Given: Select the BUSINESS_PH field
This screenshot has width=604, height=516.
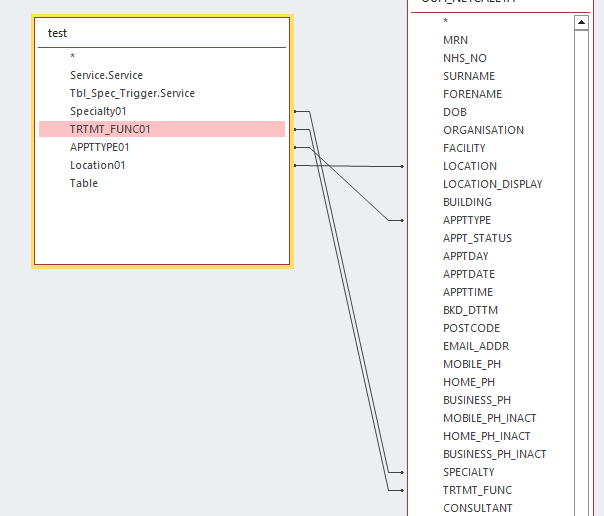Looking at the screenshot, I should pyautogui.click(x=477, y=400).
